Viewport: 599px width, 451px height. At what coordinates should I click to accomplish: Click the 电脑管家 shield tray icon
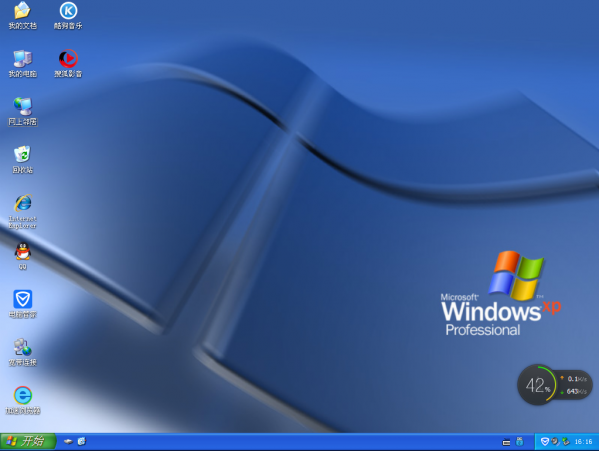click(x=545, y=442)
